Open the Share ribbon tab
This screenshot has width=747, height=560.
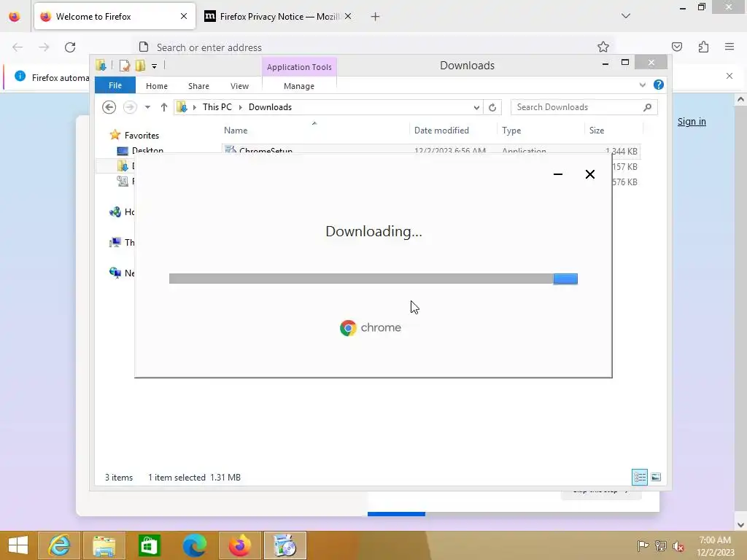tap(198, 86)
